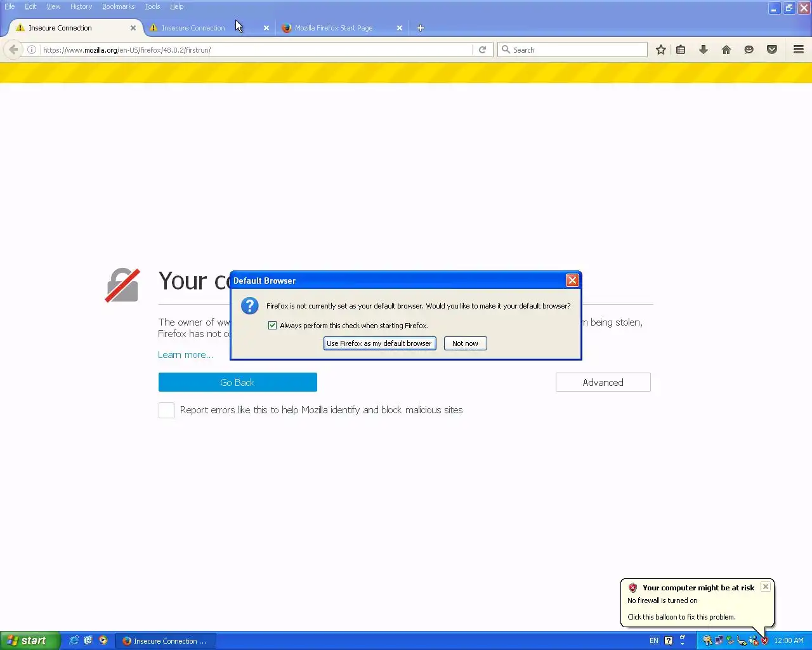812x650 pixels.
Task: Open the Windows start menu
Action: pos(30,640)
